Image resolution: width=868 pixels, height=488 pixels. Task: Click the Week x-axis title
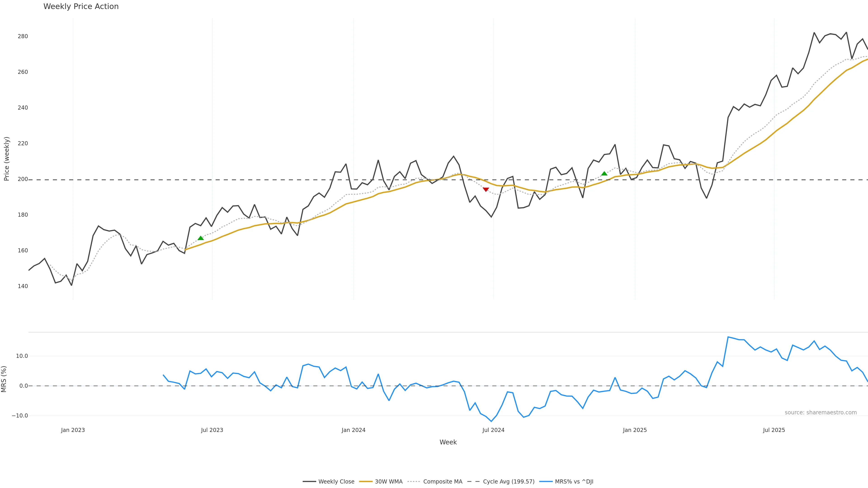448,442
